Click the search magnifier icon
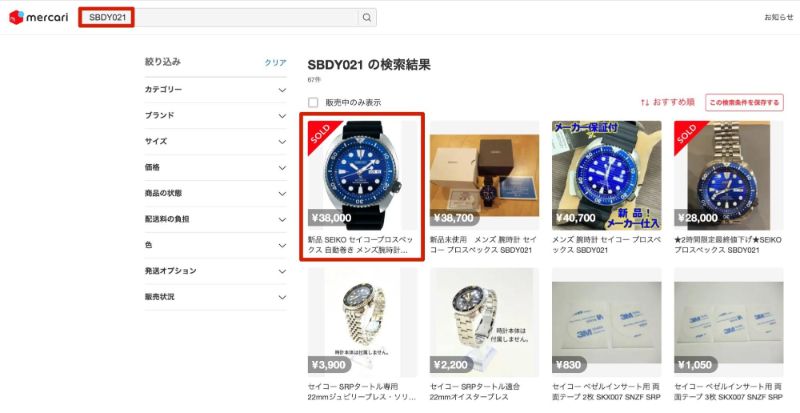The image size is (800, 413). (x=367, y=17)
